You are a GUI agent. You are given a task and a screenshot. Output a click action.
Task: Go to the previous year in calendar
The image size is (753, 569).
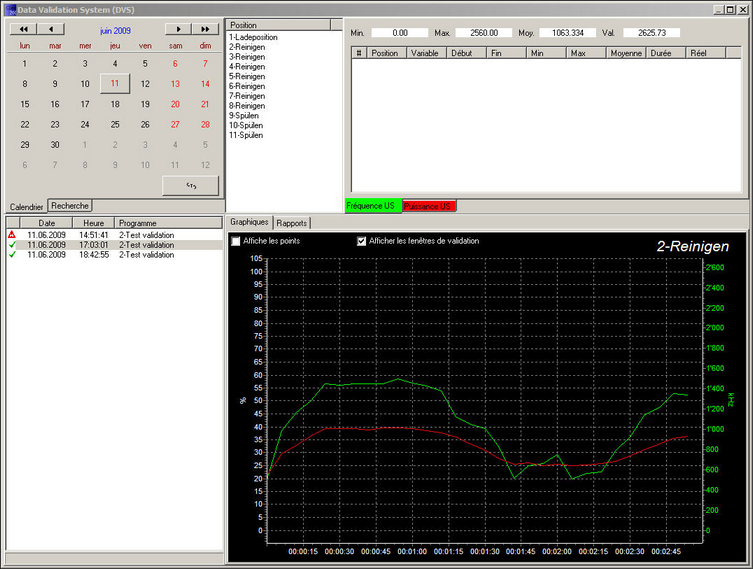pos(23,29)
